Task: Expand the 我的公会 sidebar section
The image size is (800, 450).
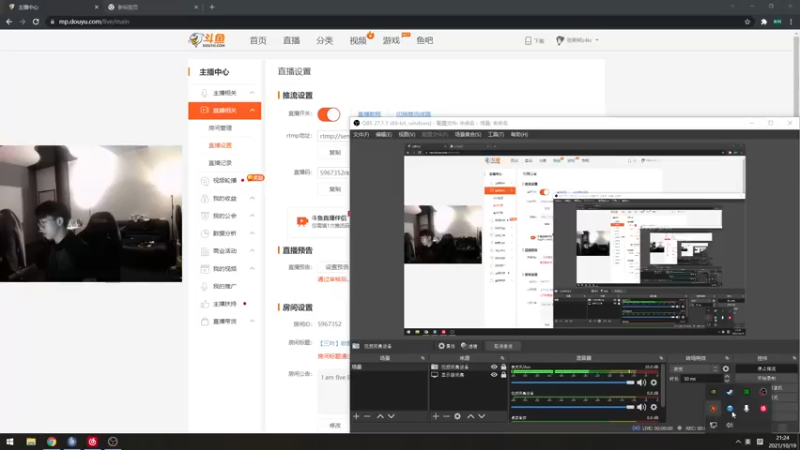Action: [252, 216]
